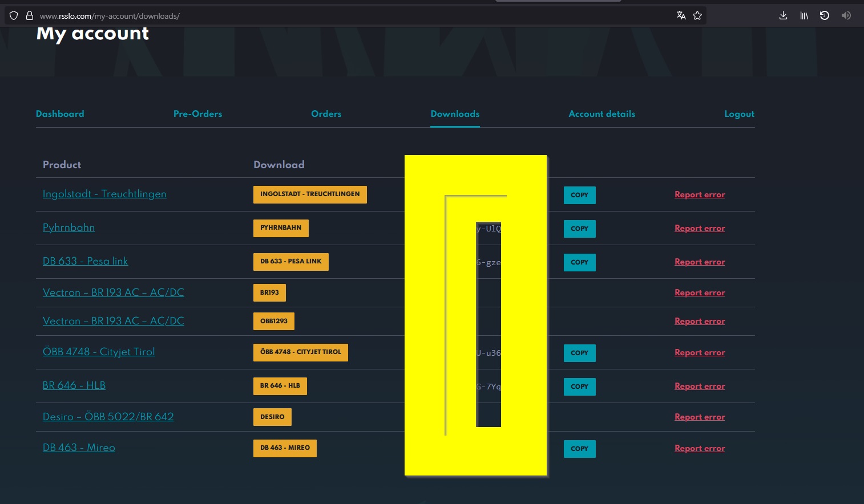The width and height of the screenshot is (864, 504).
Task: Open the Account details tab
Action: click(602, 114)
